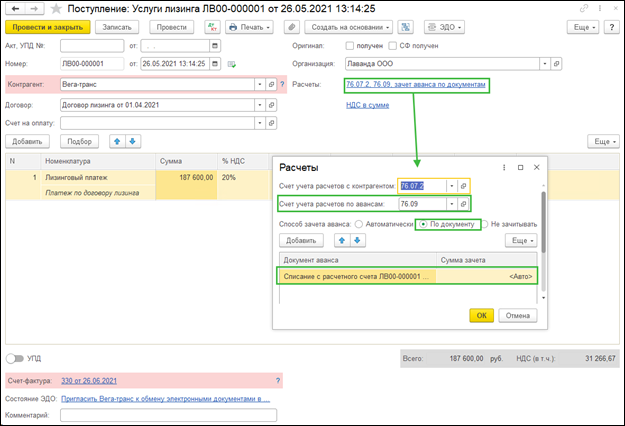This screenshot has height=426, width=625.
Task: Click the Комментарий input field
Action: click(169, 415)
